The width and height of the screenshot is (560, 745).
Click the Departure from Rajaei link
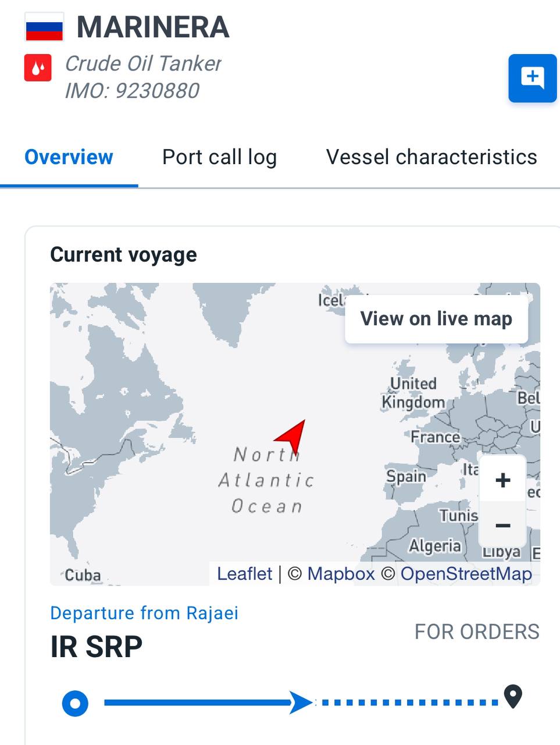coord(144,613)
